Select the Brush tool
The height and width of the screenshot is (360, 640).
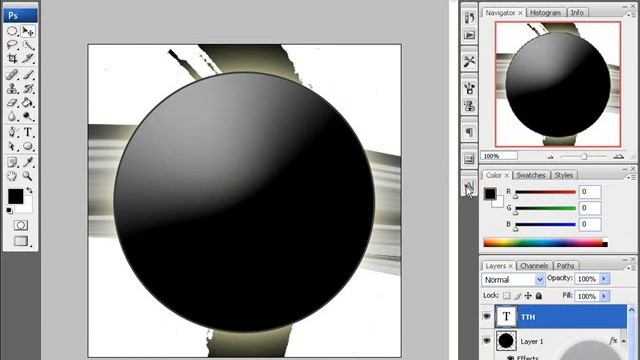tap(28, 75)
